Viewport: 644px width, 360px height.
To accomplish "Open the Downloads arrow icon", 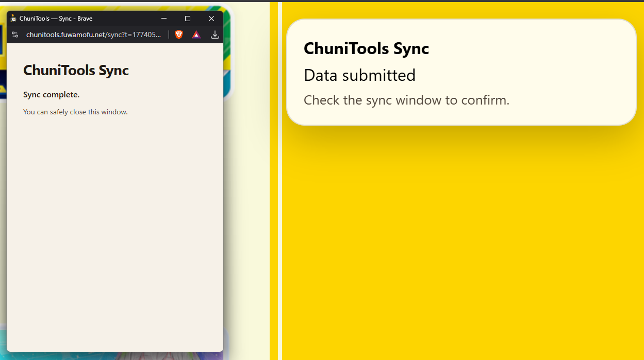I will tap(215, 35).
